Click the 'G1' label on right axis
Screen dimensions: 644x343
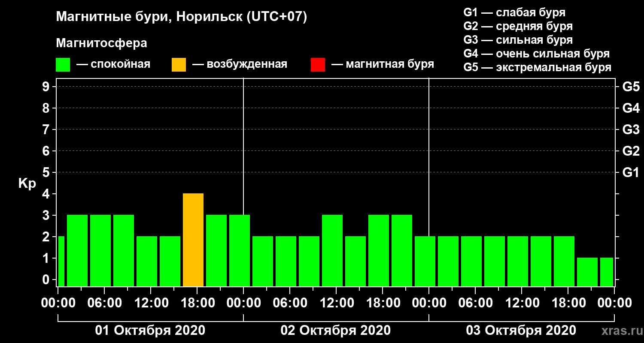631,173
